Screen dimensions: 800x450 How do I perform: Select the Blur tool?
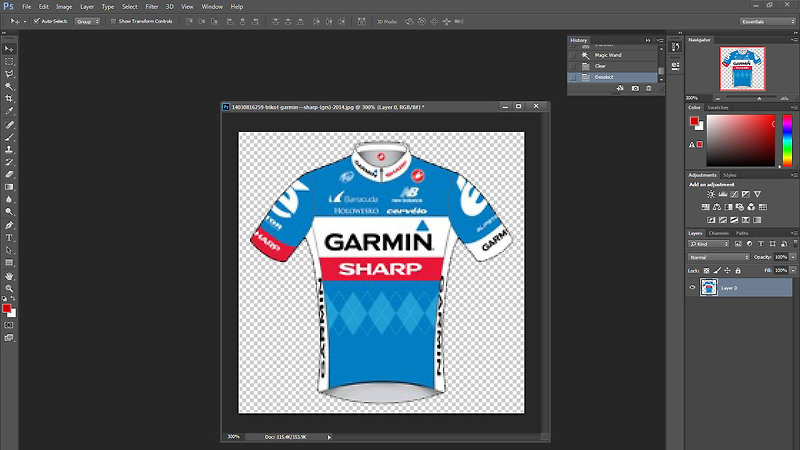(x=9, y=199)
